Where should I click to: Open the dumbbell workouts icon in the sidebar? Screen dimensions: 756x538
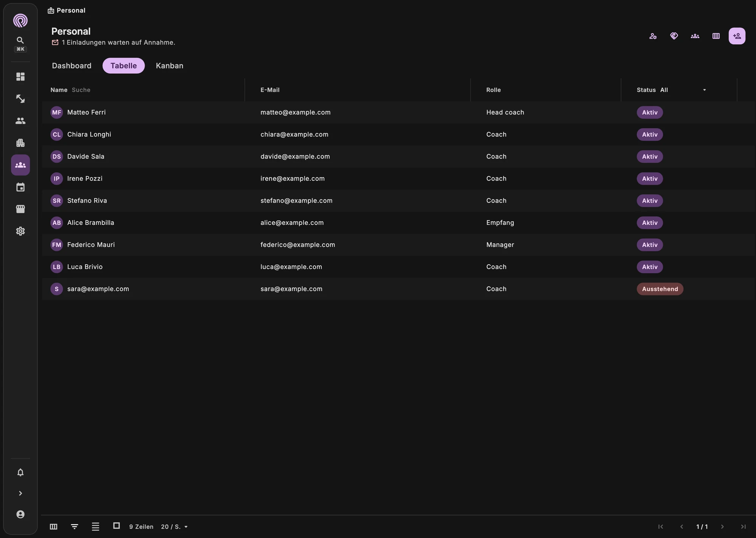tap(20, 99)
